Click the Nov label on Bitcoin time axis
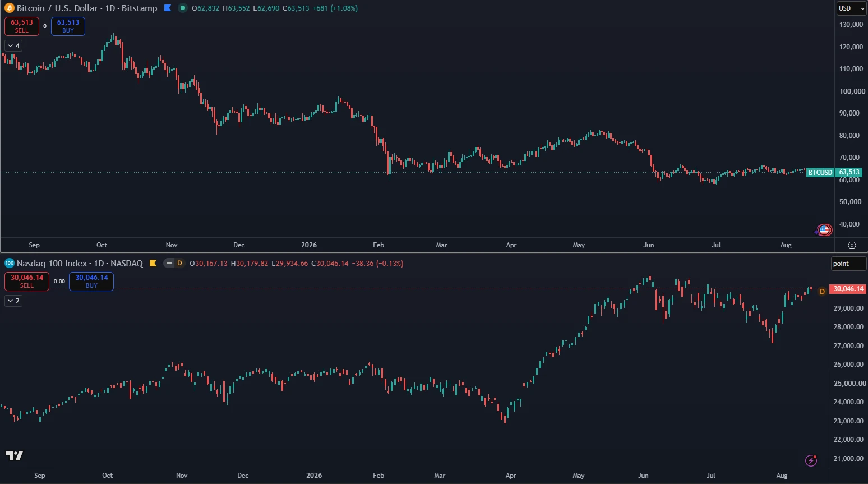Screen dimensions: 868x484 pos(172,245)
